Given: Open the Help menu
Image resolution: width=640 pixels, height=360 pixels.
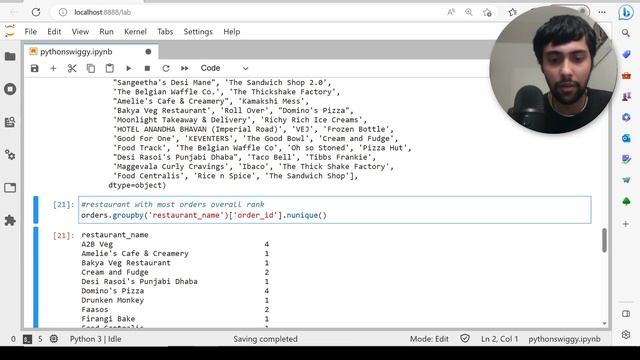Looking at the screenshot, I should [x=231, y=32].
